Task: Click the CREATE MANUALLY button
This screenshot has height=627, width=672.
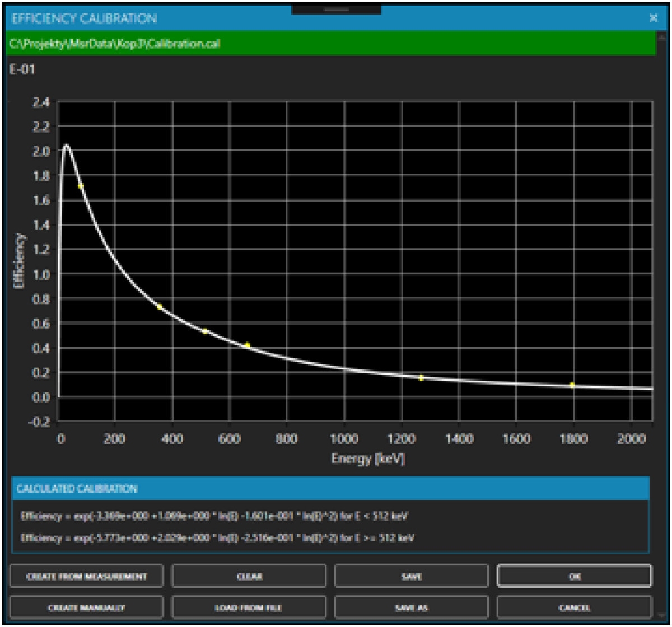Action: 87,607
